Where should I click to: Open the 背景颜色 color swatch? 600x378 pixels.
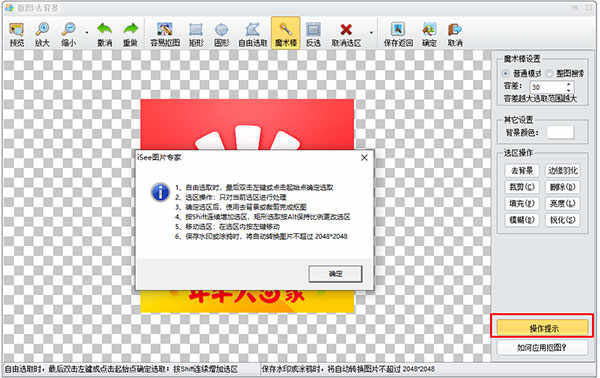(560, 132)
